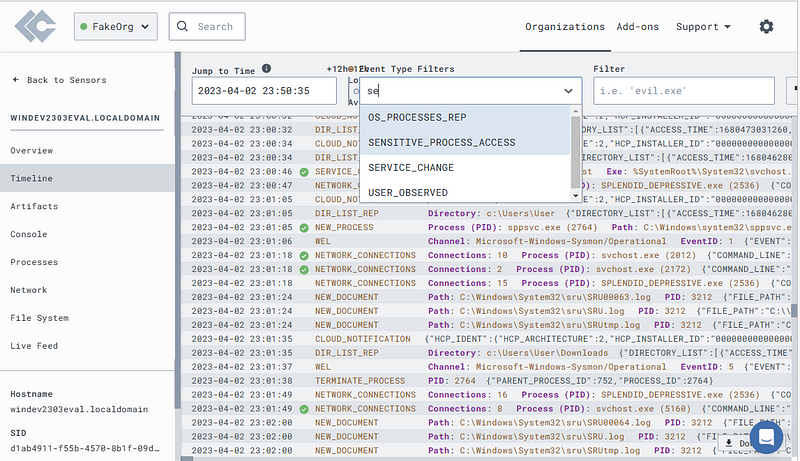Image resolution: width=800 pixels, height=461 pixels.
Task: Select the CLOUD_NOTIFICATION row at 23:01:35
Action: pos(487,339)
